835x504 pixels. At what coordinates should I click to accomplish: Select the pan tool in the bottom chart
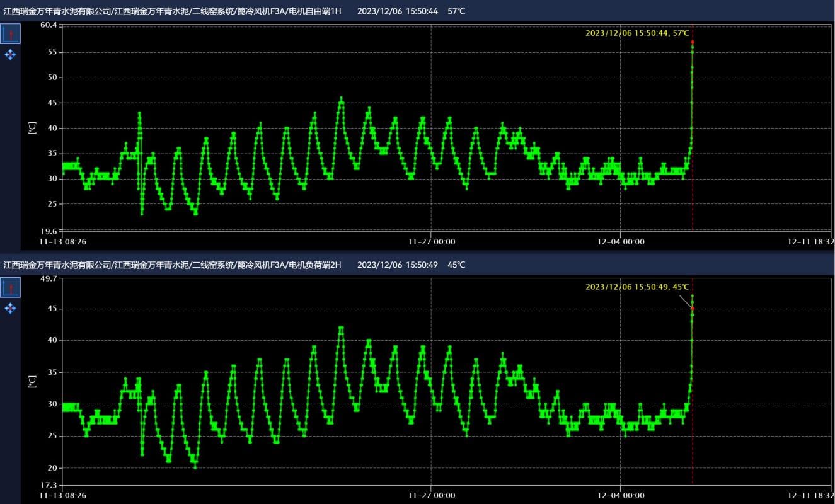click(x=10, y=308)
